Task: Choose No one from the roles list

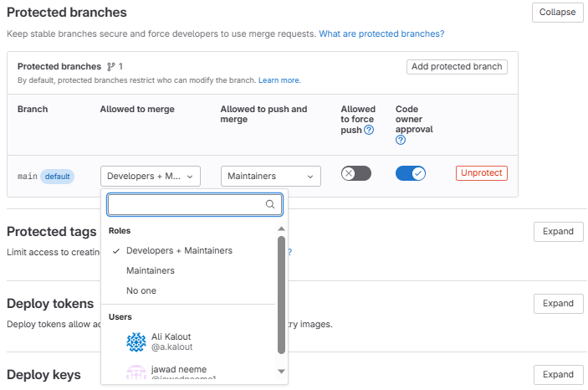Action: tap(141, 290)
